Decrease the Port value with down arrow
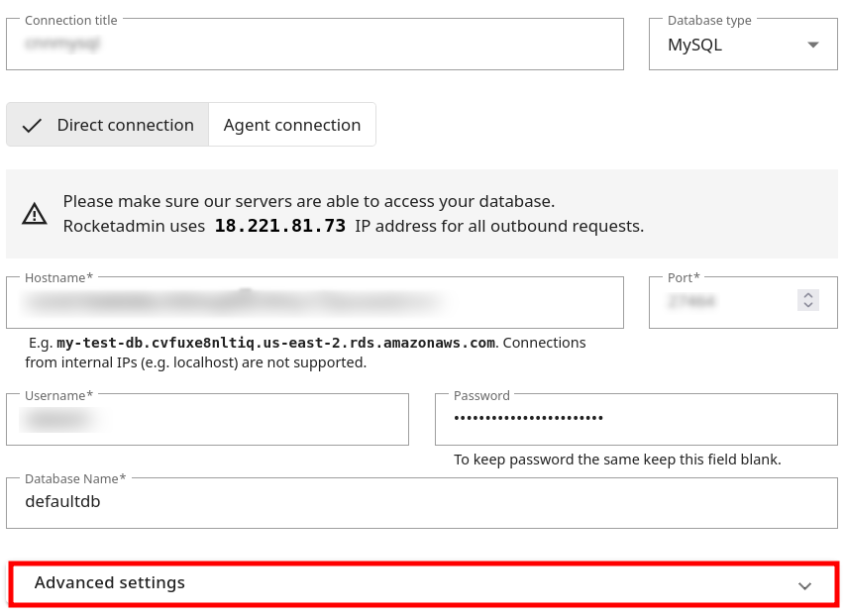 808,305
